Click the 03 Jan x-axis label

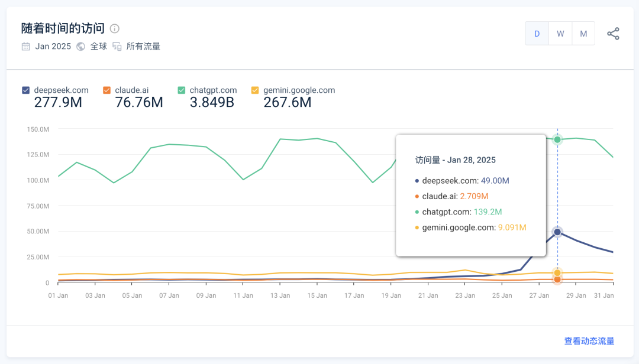pyautogui.click(x=95, y=295)
